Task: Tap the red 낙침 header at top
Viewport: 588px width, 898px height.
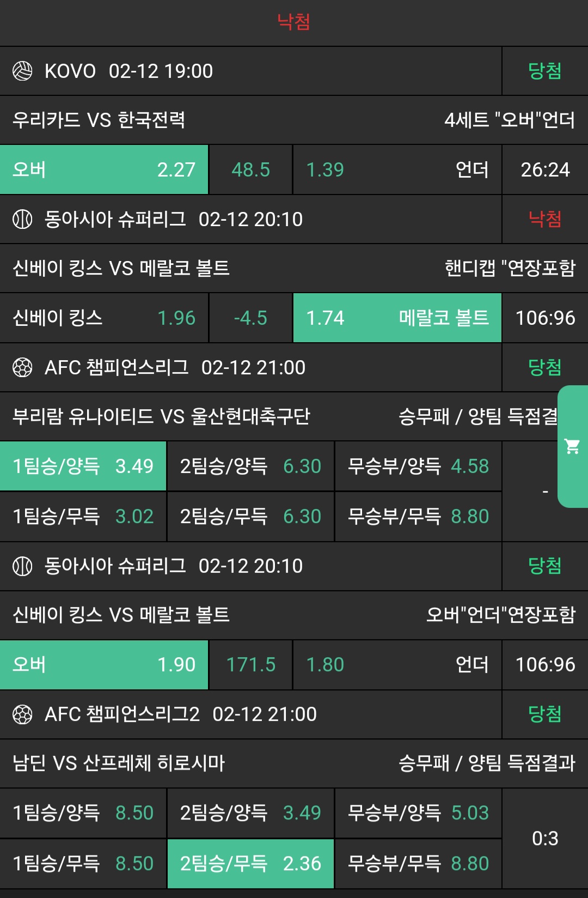Action: (293, 22)
